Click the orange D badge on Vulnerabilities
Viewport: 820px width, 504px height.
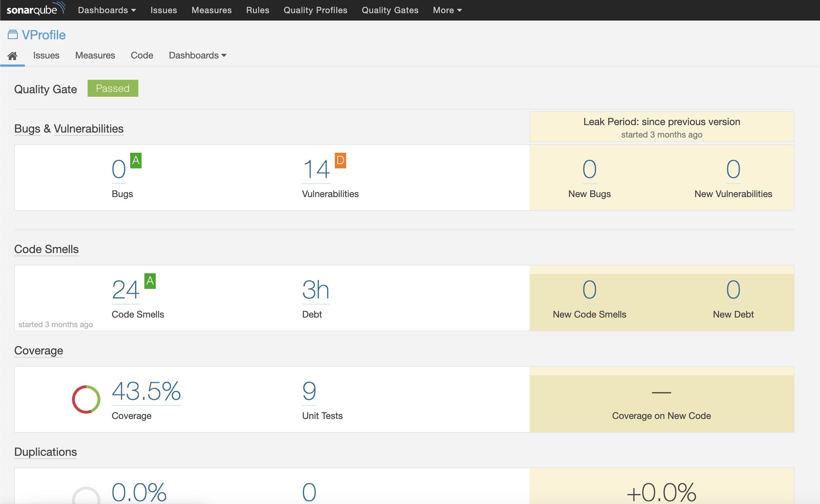click(340, 160)
